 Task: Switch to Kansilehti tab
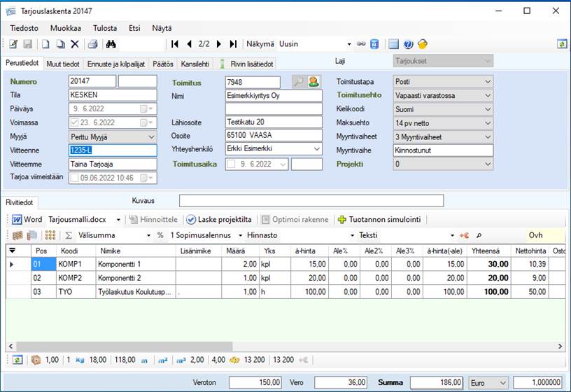(x=195, y=64)
